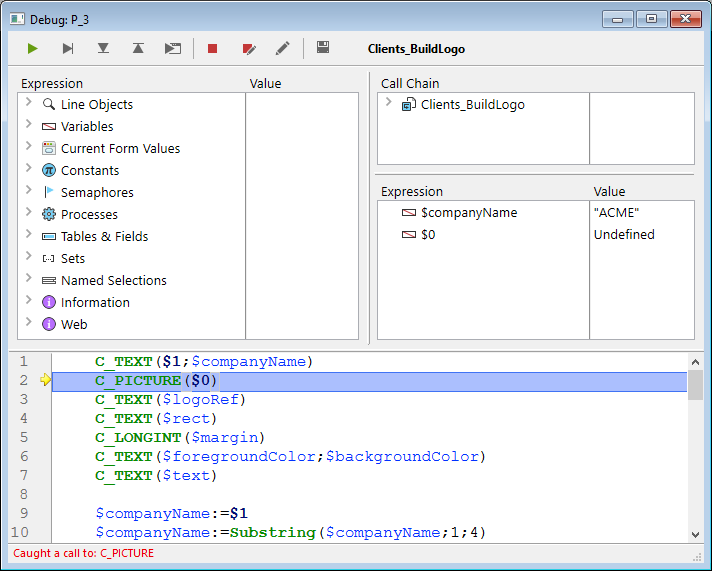Select the $companyName expression row
Image resolution: width=712 pixels, height=571 pixels.
(x=468, y=212)
